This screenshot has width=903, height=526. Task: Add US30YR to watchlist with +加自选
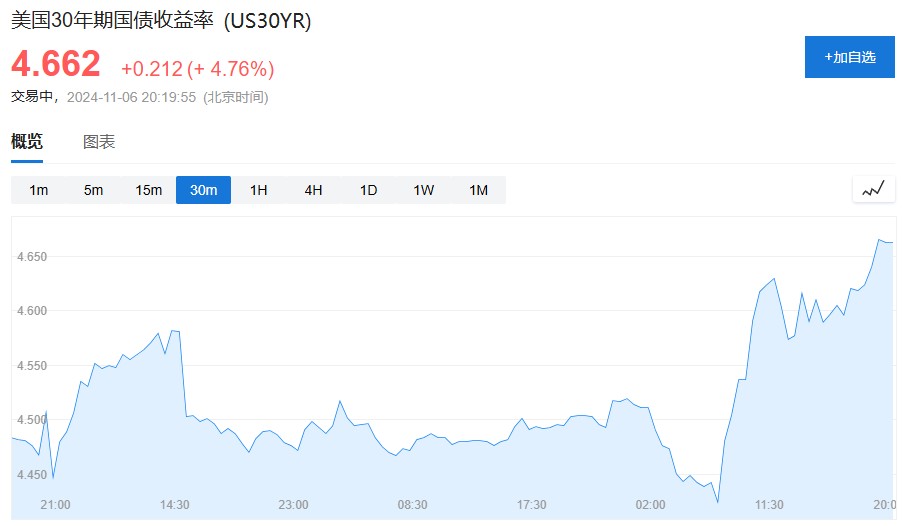[849, 57]
